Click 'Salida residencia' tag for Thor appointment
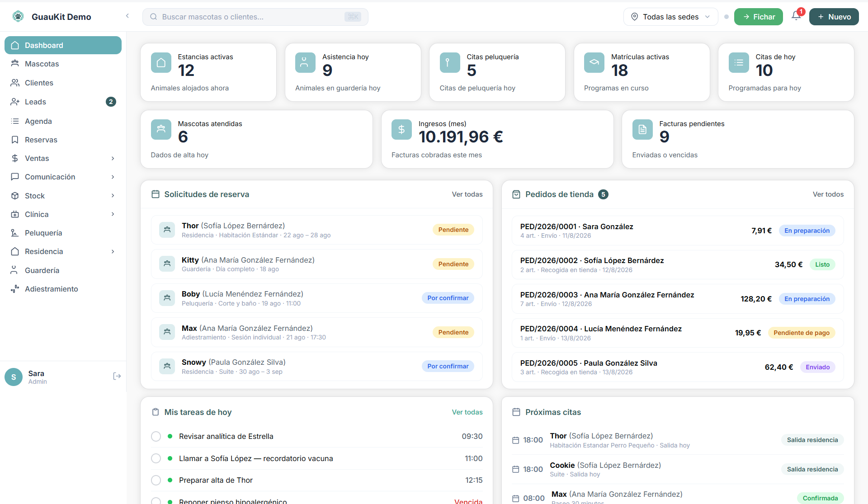This screenshot has width=868, height=504. (x=812, y=440)
